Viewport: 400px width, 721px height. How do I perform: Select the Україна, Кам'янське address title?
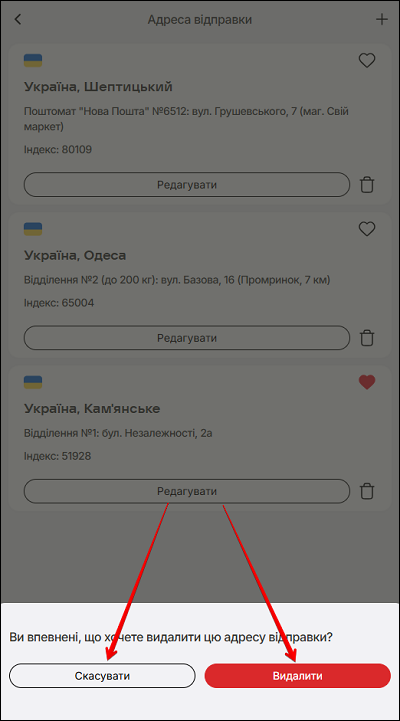coord(92,408)
